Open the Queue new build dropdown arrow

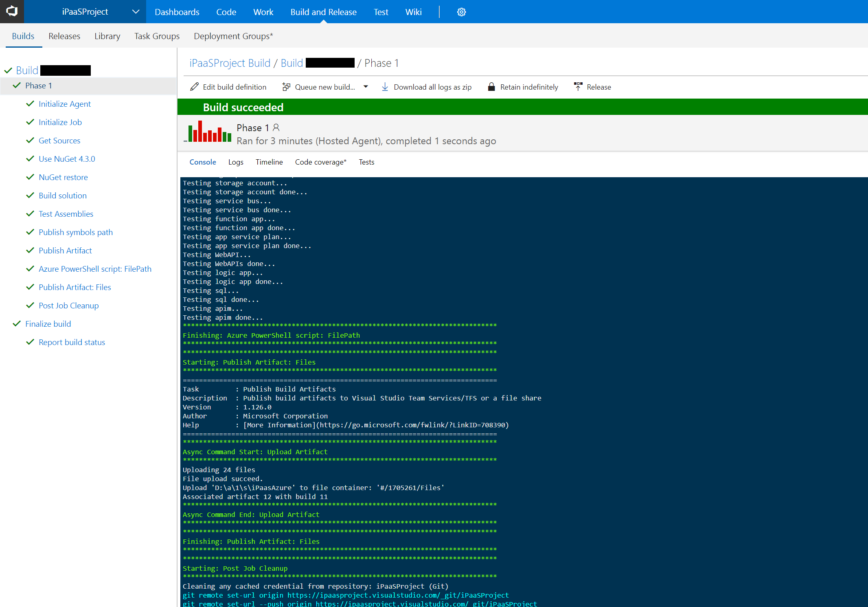[366, 87]
